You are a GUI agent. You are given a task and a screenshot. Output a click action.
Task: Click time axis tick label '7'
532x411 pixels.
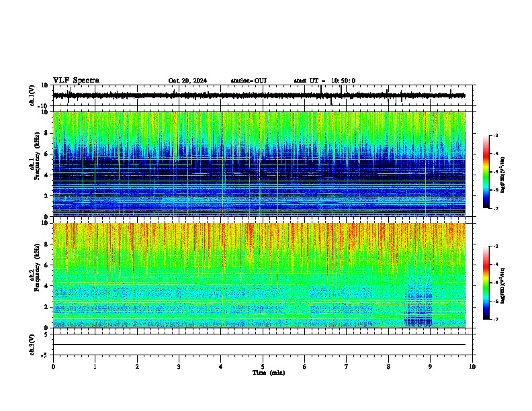(x=347, y=366)
